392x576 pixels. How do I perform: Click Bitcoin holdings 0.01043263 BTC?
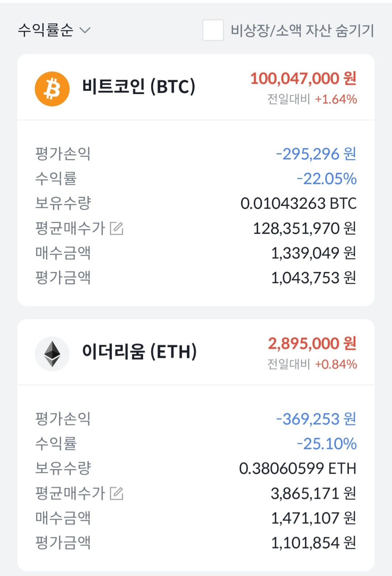[x=298, y=204]
